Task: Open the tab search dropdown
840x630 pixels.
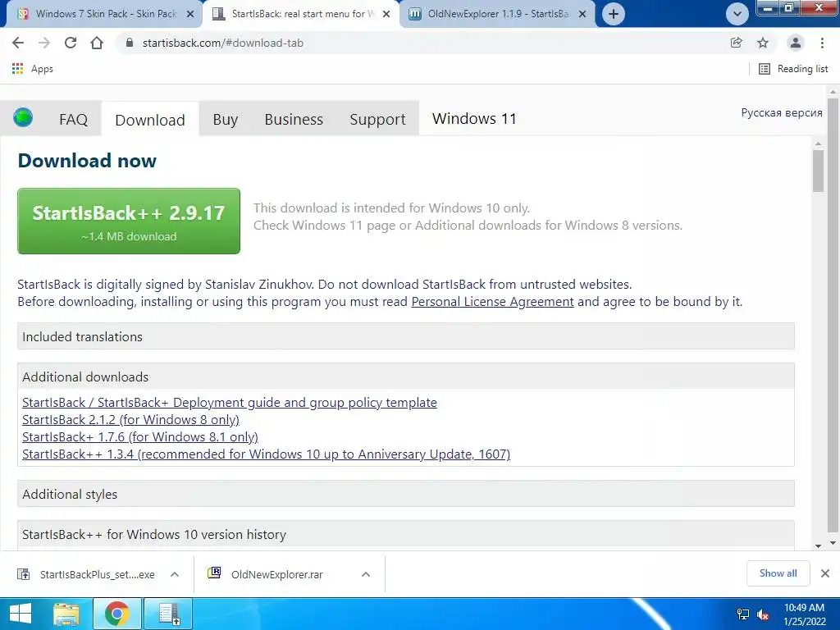Action: coord(737,14)
